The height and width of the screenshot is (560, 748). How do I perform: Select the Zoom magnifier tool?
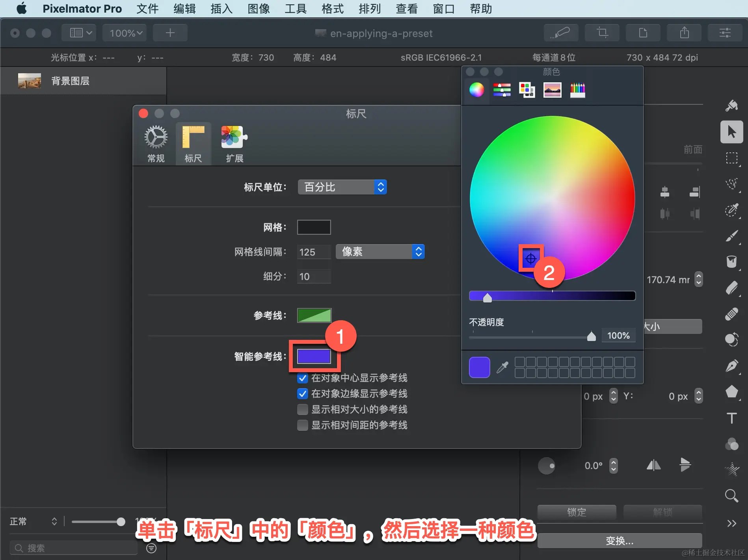pyautogui.click(x=732, y=496)
